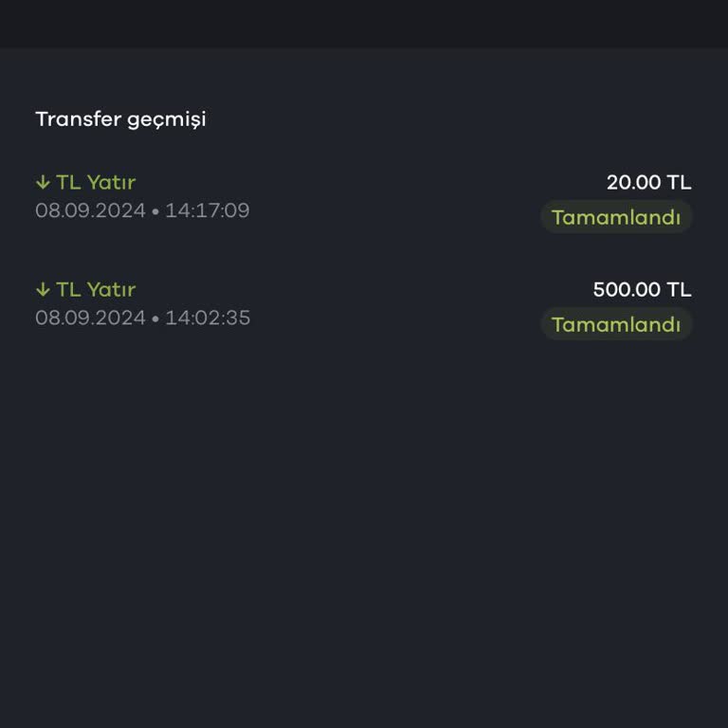728x728 pixels.
Task: Click the 14:17:09 timestamp
Action: (x=208, y=210)
